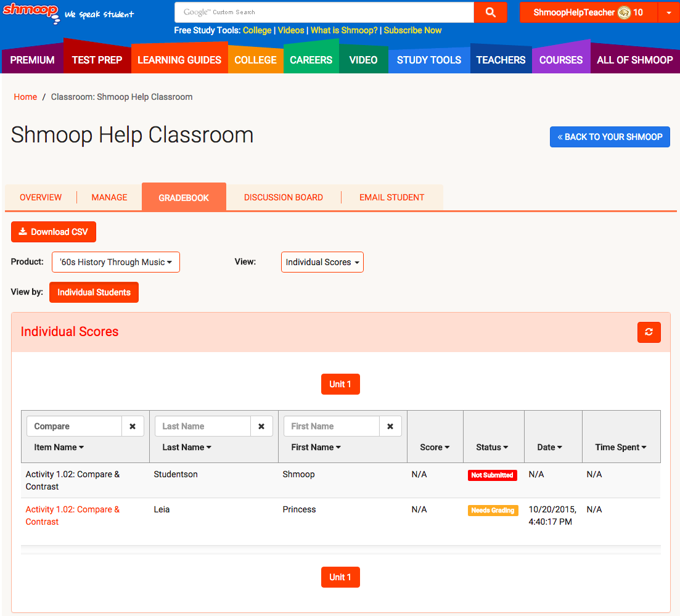Sort by Last Name column header
680x616 pixels.
(x=187, y=447)
